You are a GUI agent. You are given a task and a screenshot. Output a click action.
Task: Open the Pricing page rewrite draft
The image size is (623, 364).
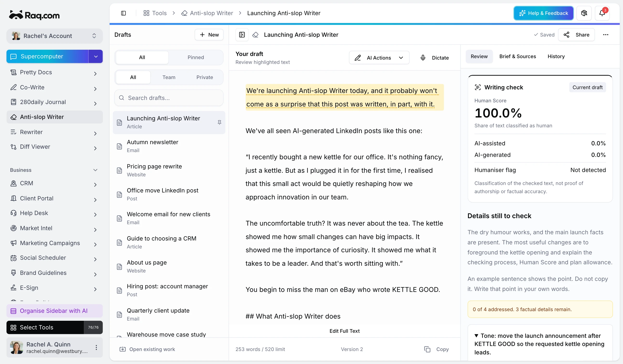click(169, 170)
